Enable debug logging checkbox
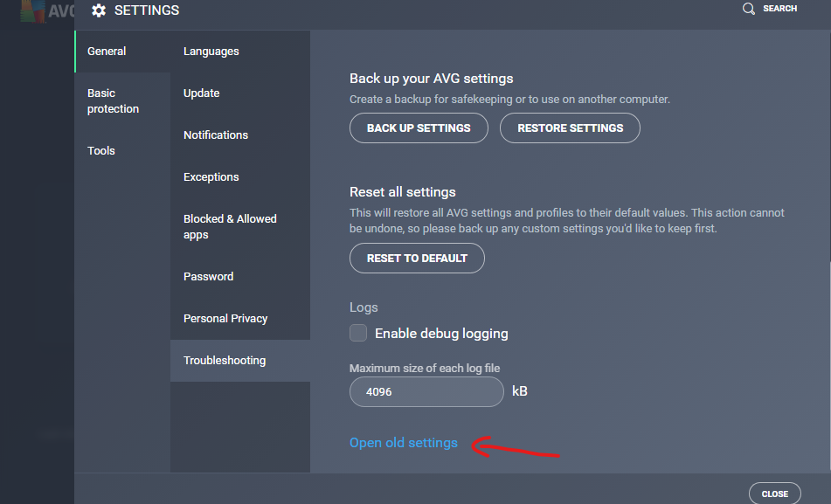This screenshot has height=504, width=831. point(358,333)
